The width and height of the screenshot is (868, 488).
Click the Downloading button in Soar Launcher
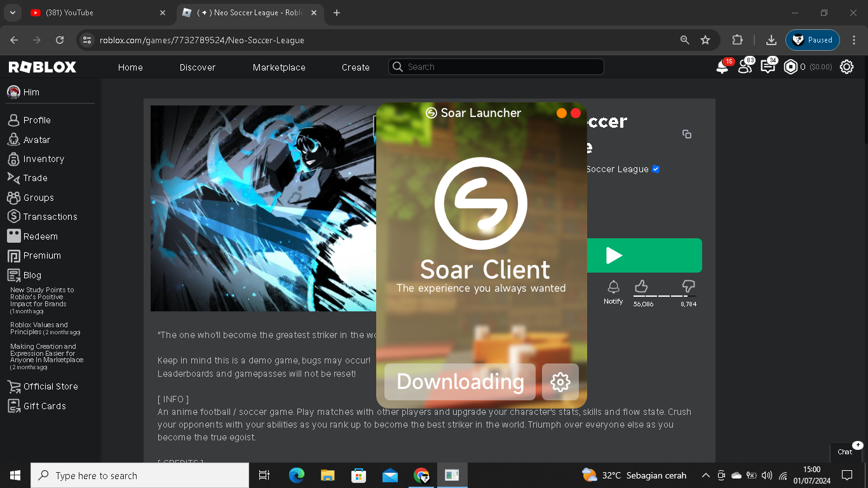pyautogui.click(x=460, y=382)
